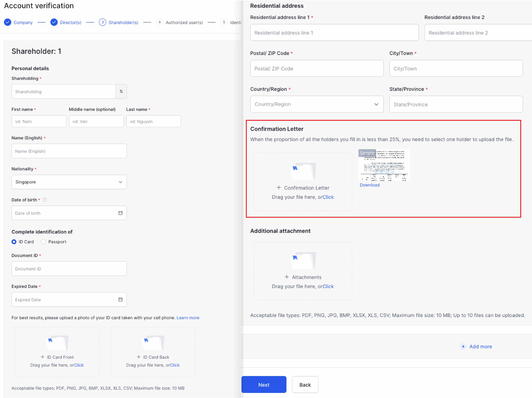This screenshot has width=532, height=398.
Task: Click the Attachments upload folder icon
Action: [x=303, y=261]
